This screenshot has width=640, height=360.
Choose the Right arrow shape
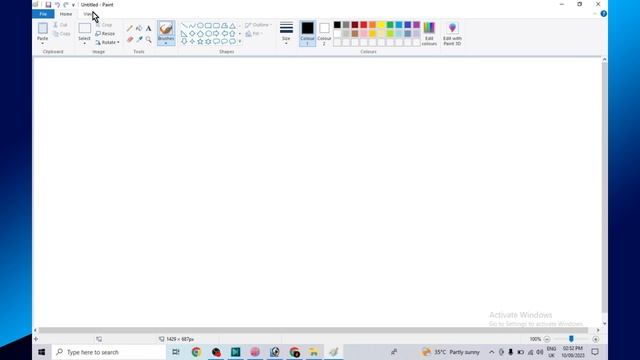pos(216,33)
